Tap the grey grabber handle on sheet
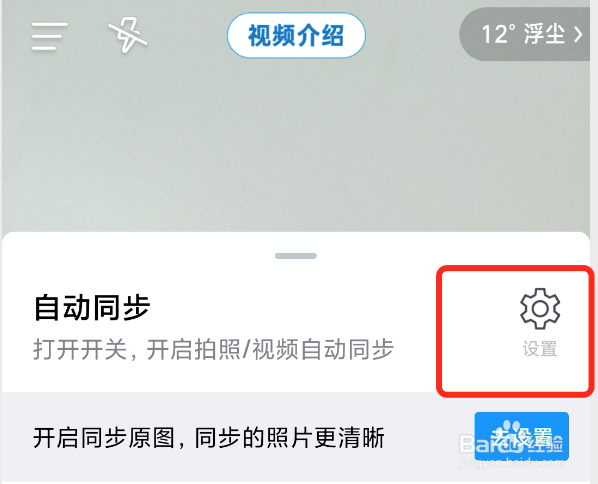The height and width of the screenshot is (484, 598). (x=296, y=256)
